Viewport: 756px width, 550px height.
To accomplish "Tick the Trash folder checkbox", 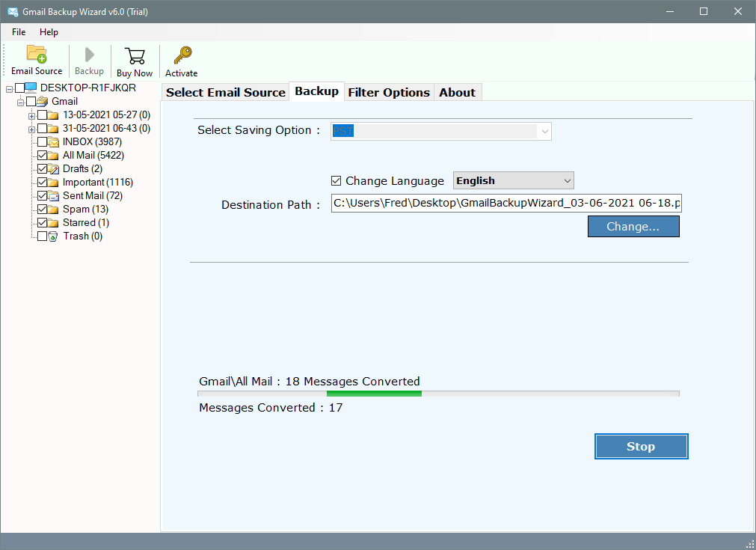I will click(x=43, y=236).
